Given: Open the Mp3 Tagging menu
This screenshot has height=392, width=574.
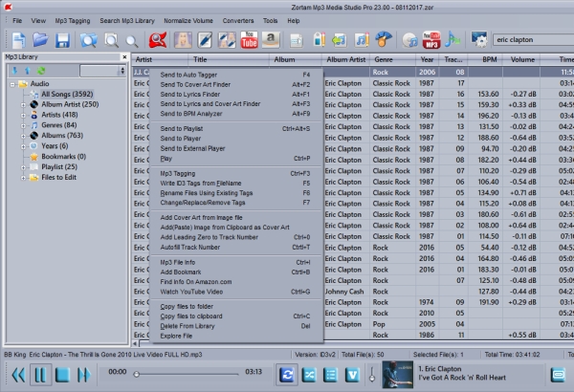Looking at the screenshot, I should coord(73,21).
